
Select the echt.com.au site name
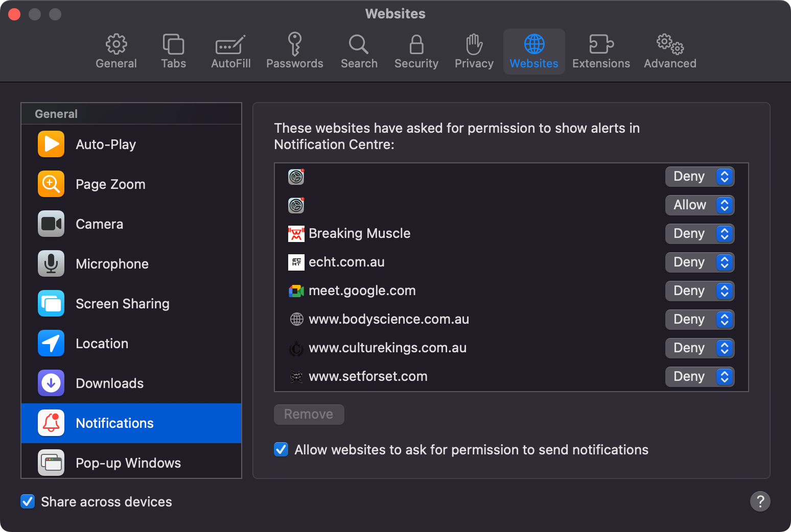pos(346,262)
